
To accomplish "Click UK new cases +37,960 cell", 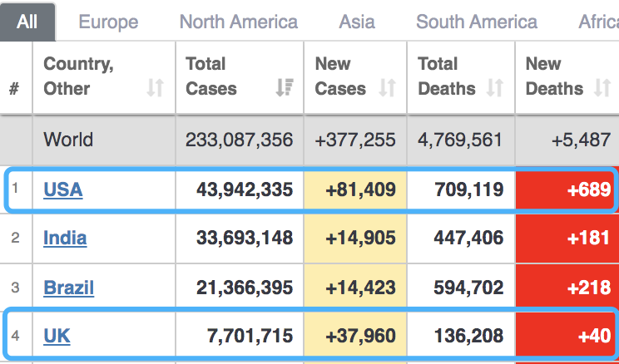I will (x=355, y=336).
